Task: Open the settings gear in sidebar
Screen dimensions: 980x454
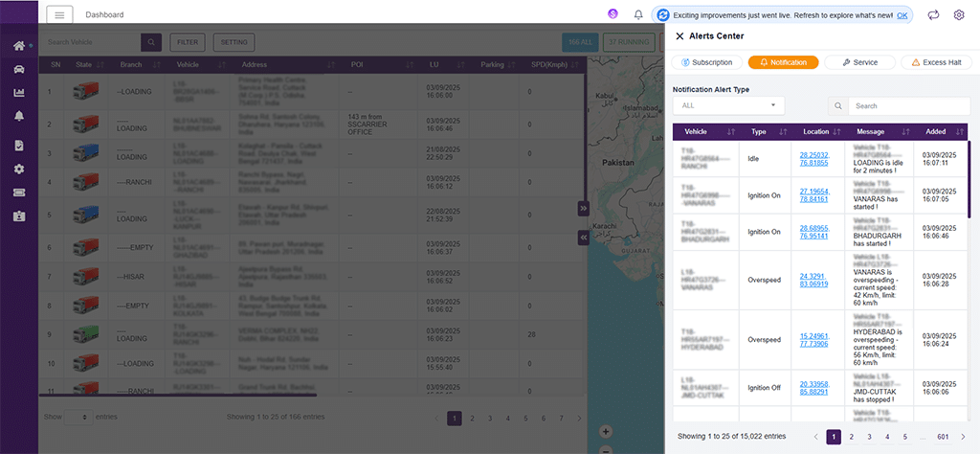Action: pos(19,169)
